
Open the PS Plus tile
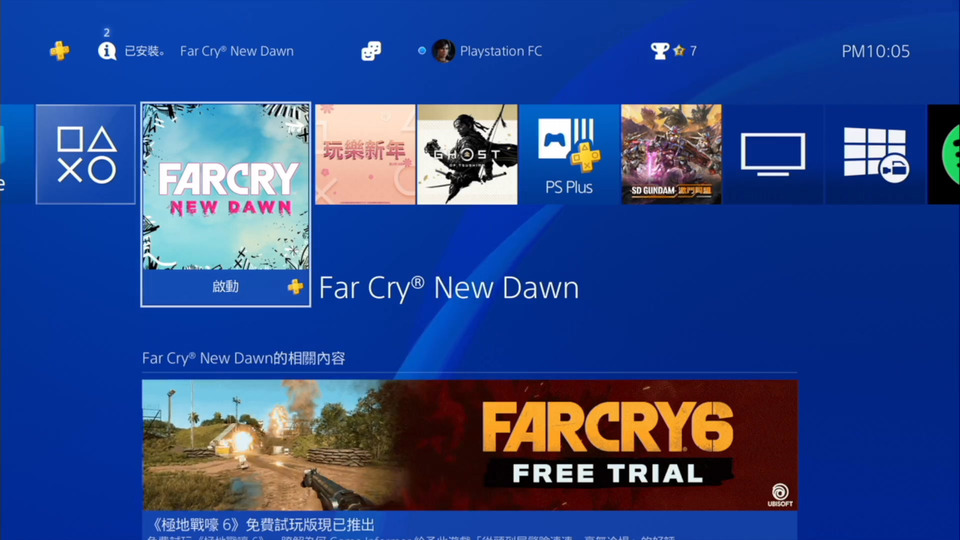click(x=569, y=154)
